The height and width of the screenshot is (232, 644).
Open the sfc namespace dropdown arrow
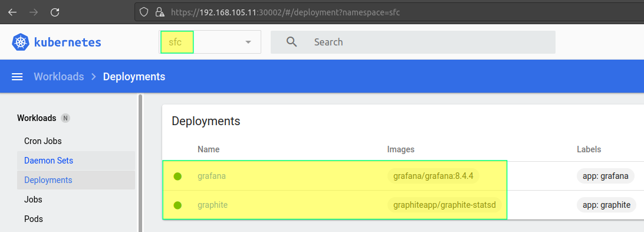(248, 42)
